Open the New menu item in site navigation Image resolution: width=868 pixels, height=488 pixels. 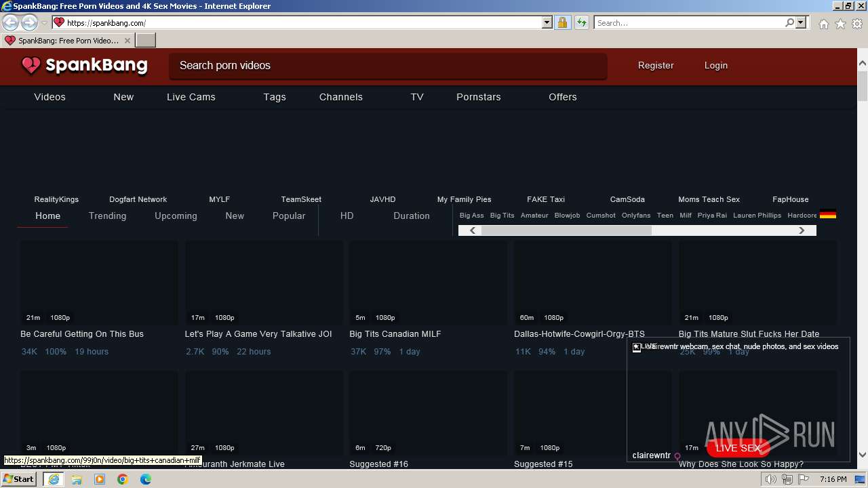click(x=123, y=97)
